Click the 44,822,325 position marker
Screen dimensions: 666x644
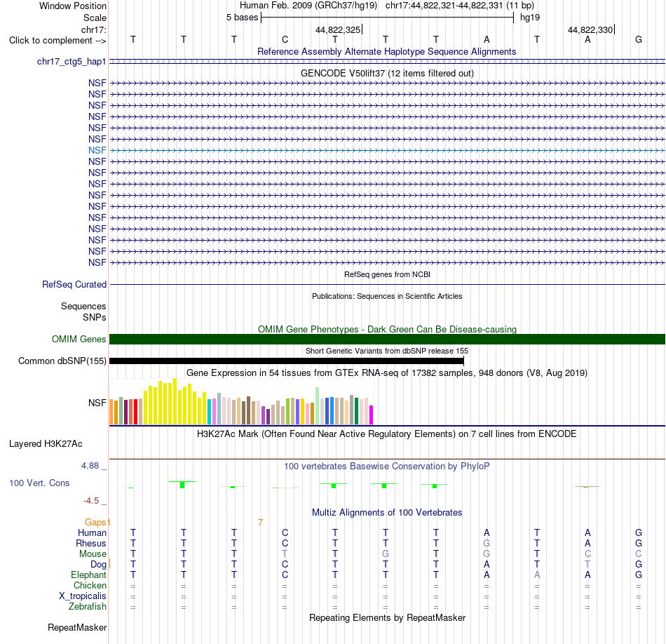point(338,29)
